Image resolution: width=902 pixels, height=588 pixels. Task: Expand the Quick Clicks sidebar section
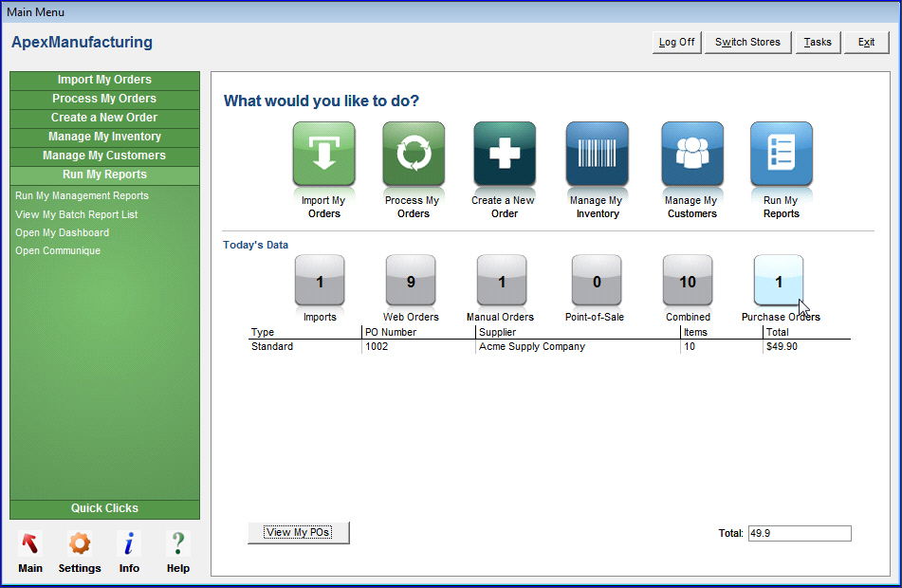coord(104,508)
